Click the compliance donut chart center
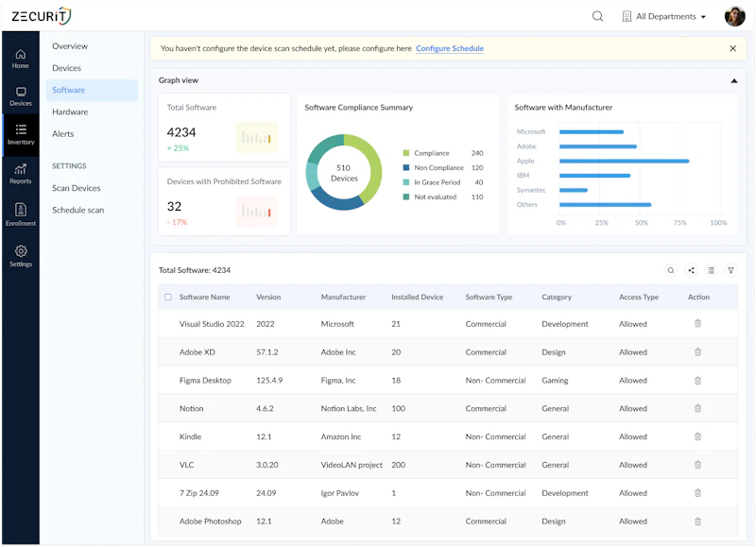756x547 pixels. [344, 173]
